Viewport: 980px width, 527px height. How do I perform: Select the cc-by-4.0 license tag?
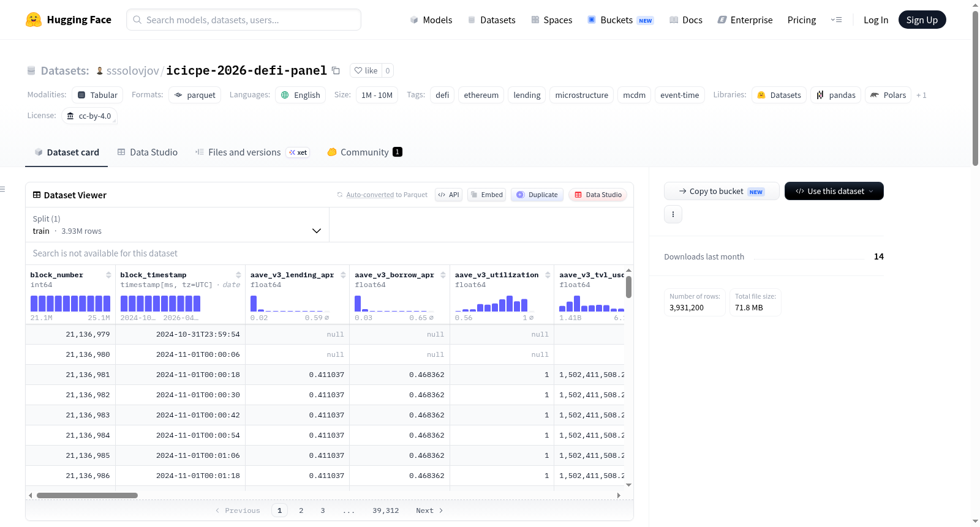(89, 116)
